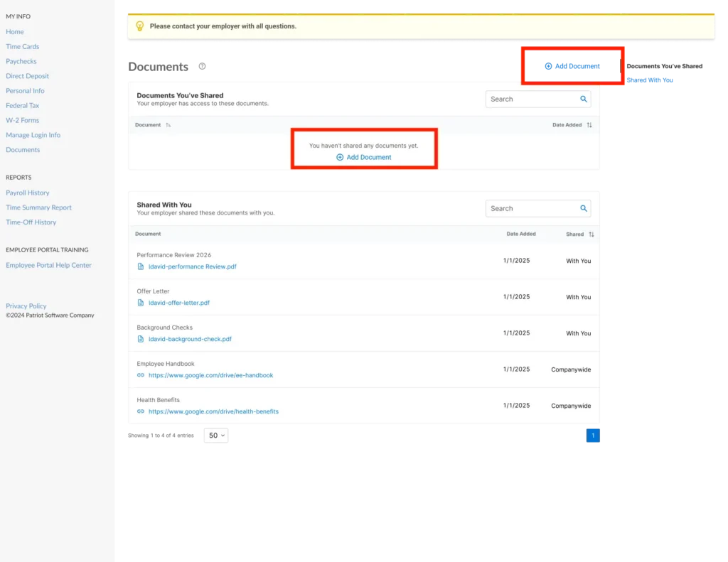
Task: Open the Privacy Policy page
Action: pyautogui.click(x=26, y=306)
